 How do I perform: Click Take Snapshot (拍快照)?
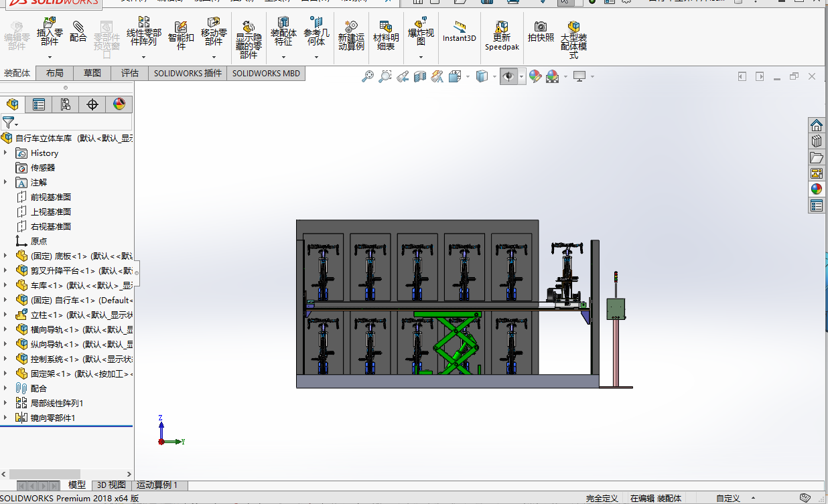coord(541,31)
